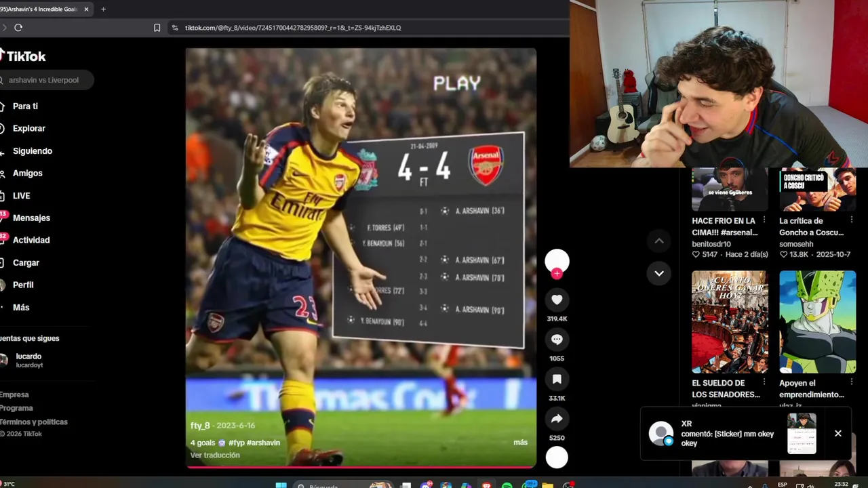
Task: Save video with the bookmark icon
Action: click(557, 379)
